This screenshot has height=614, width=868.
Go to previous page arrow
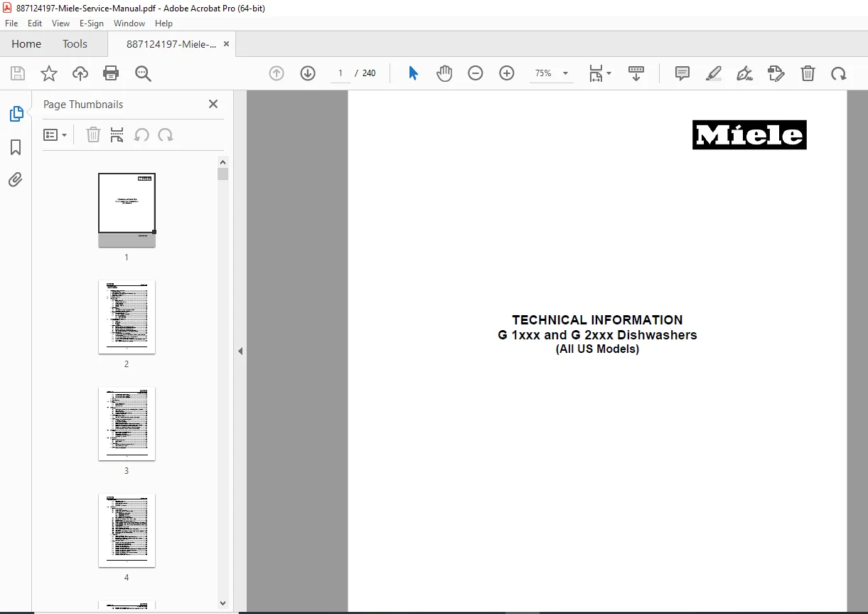pyautogui.click(x=277, y=73)
